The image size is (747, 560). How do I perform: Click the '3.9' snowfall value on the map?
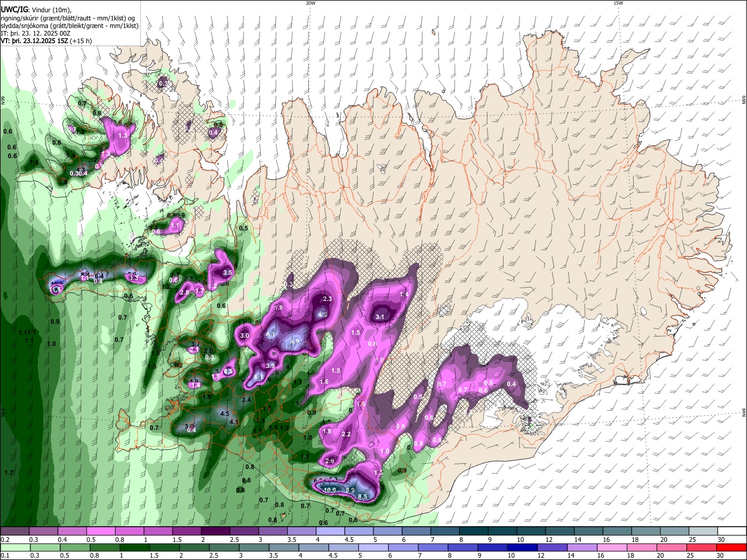pos(270,366)
